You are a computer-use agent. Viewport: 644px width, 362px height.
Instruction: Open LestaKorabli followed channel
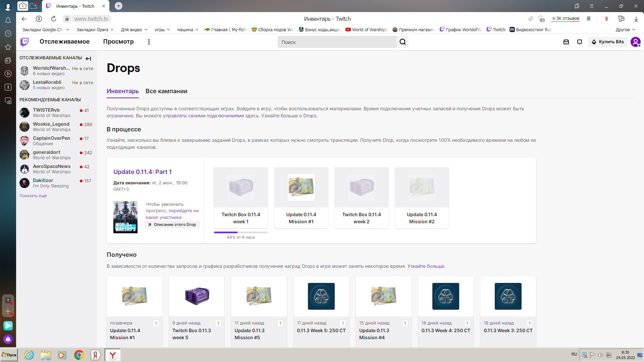click(x=56, y=85)
